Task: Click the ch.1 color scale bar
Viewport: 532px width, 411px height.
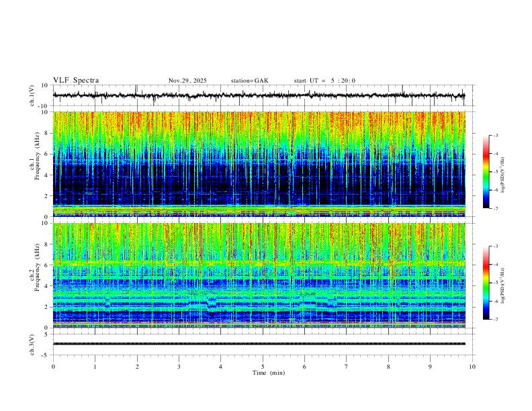Action: [x=486, y=172]
